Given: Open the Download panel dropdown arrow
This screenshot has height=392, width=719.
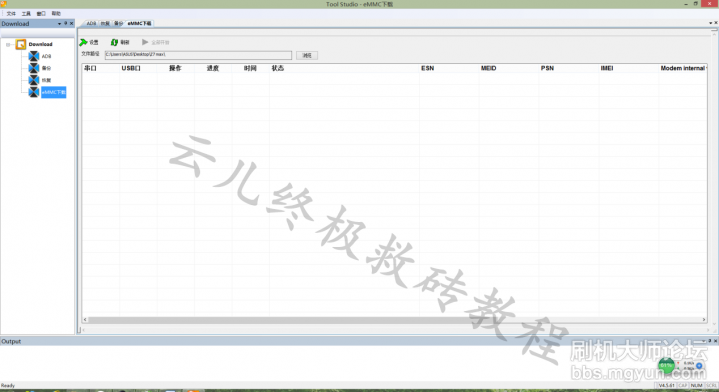Looking at the screenshot, I should [59, 23].
